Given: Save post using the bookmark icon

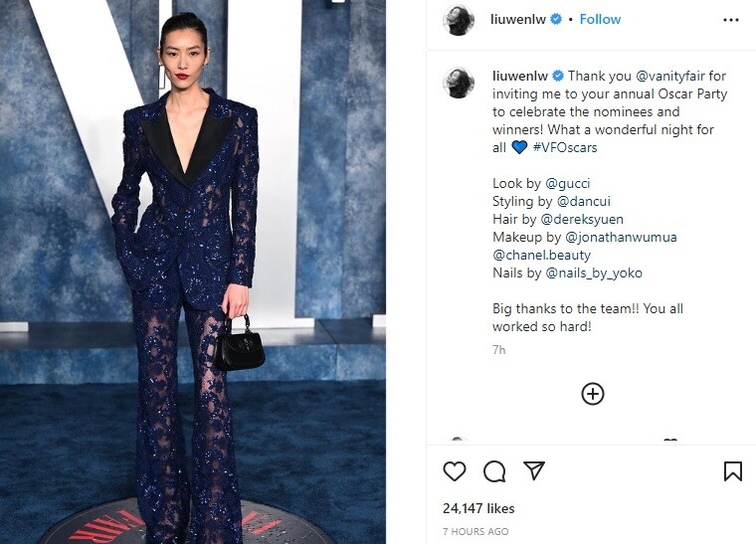Looking at the screenshot, I should 733,471.
